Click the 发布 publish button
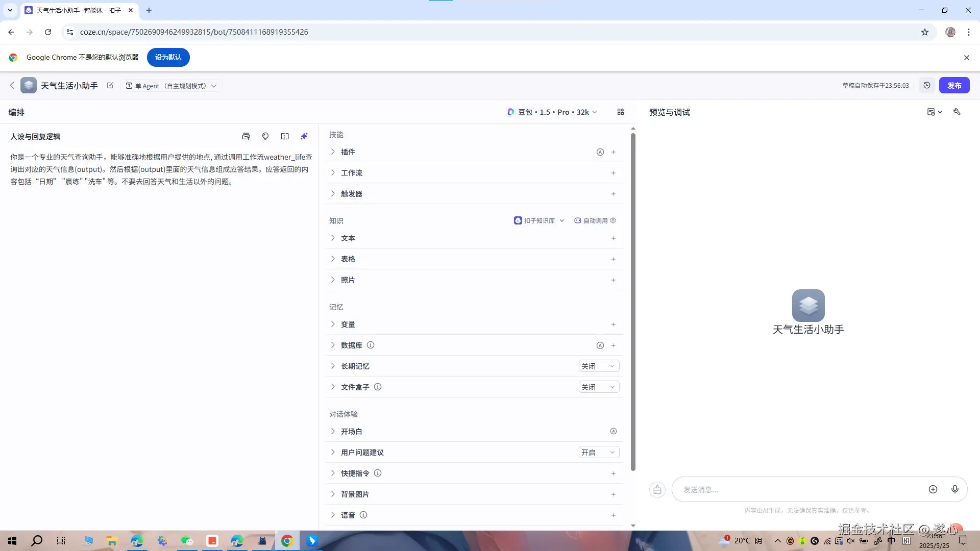 click(954, 85)
